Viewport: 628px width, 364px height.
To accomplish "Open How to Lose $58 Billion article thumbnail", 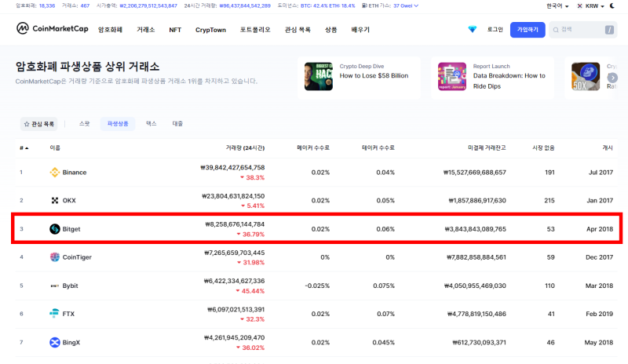I will point(319,76).
